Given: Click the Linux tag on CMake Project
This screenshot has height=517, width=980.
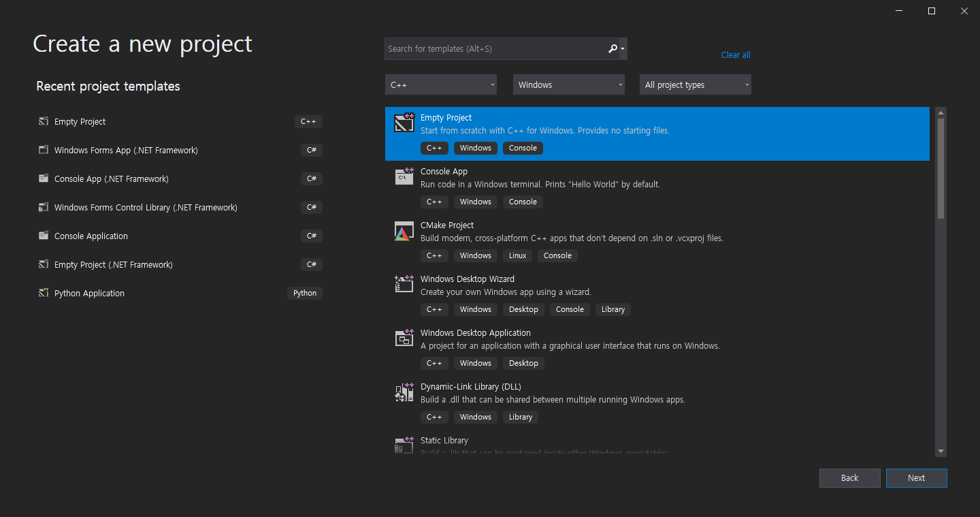Looking at the screenshot, I should coord(518,255).
